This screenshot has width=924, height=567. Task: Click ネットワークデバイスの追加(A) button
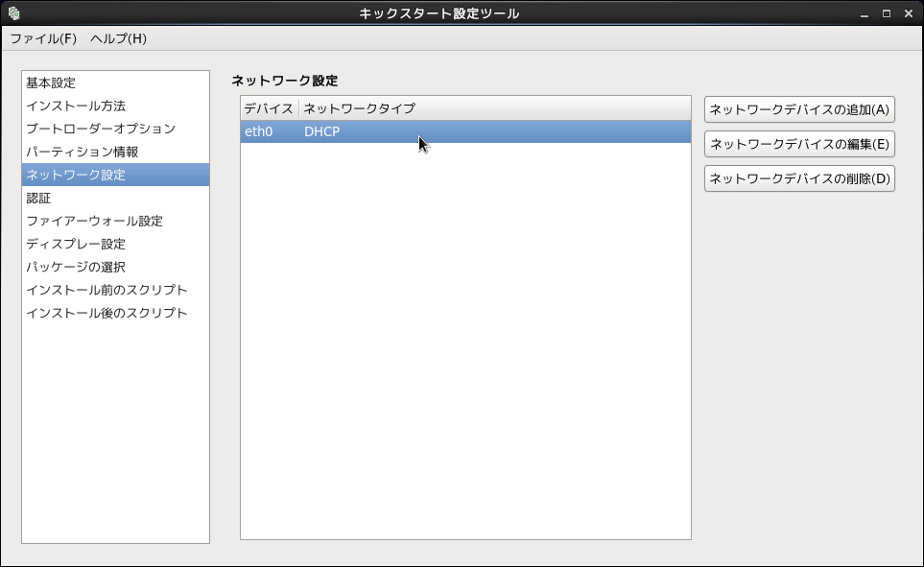click(x=799, y=109)
